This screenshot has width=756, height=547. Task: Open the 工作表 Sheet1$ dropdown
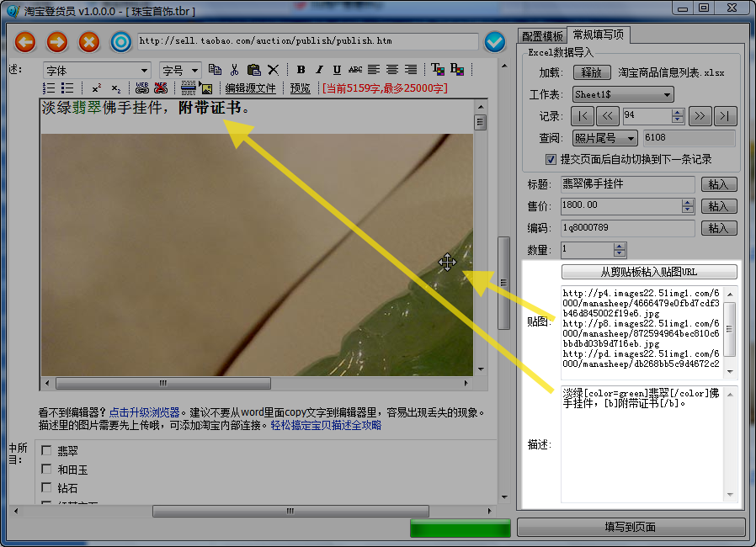click(x=623, y=94)
